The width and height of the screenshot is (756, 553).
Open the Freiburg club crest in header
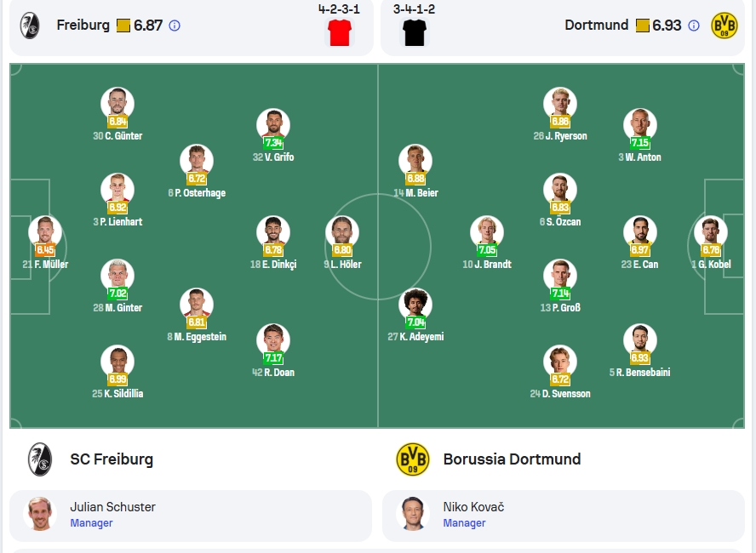(30, 26)
